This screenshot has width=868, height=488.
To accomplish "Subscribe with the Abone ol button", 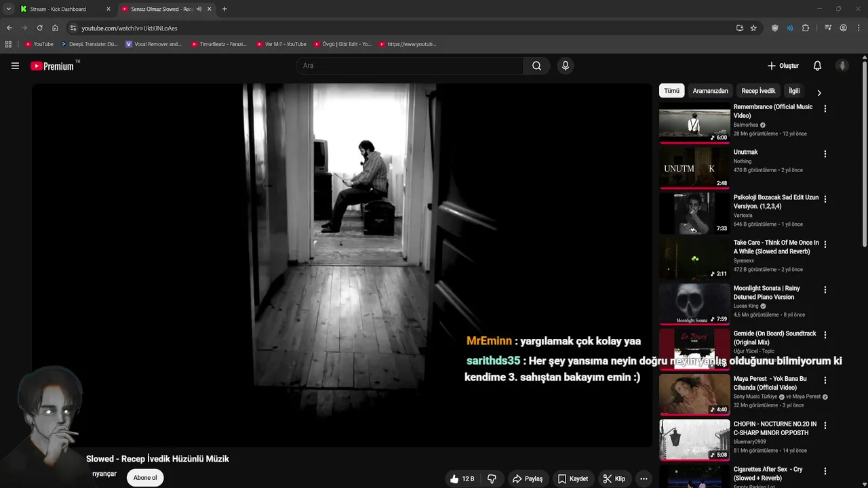I will [145, 478].
